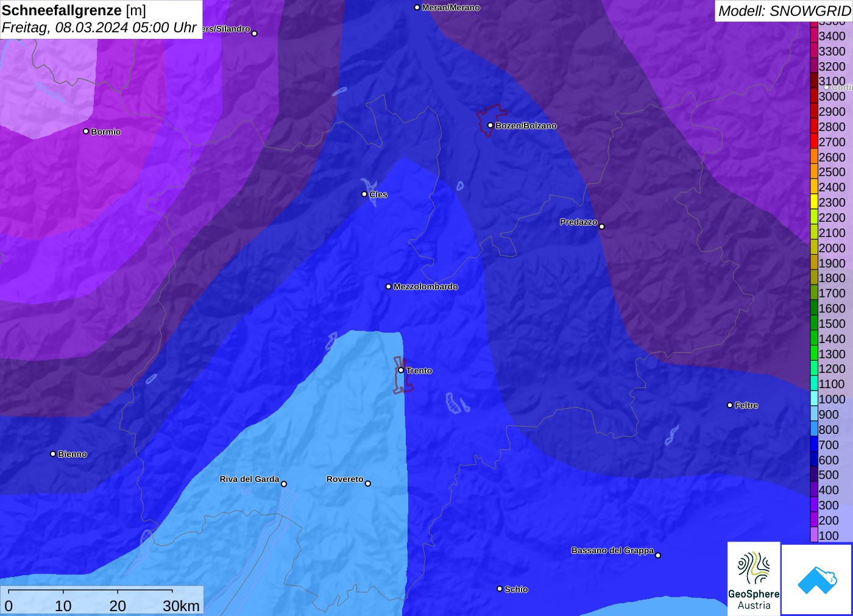Select the Mezzolombardo town label
This screenshot has width=853, height=616.
426,286
